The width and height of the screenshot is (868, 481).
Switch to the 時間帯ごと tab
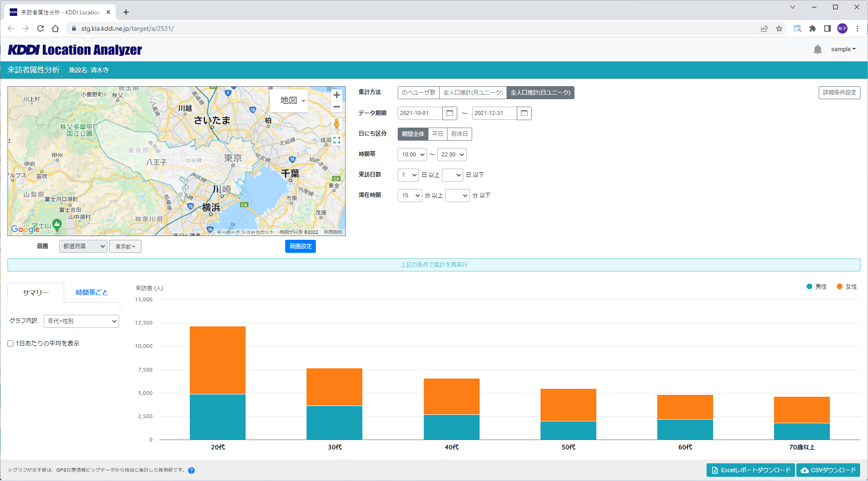(x=92, y=292)
